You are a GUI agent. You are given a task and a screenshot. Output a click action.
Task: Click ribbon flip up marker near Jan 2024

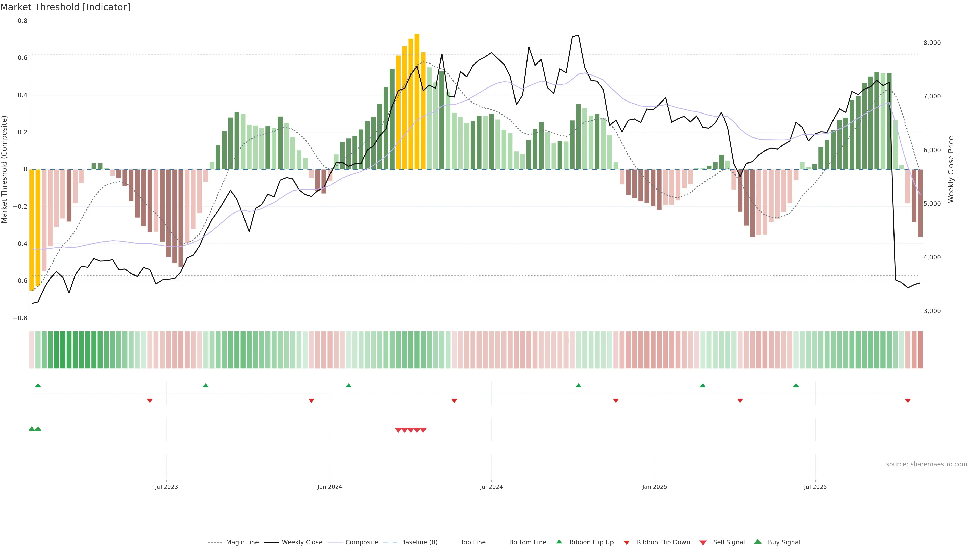(x=348, y=386)
